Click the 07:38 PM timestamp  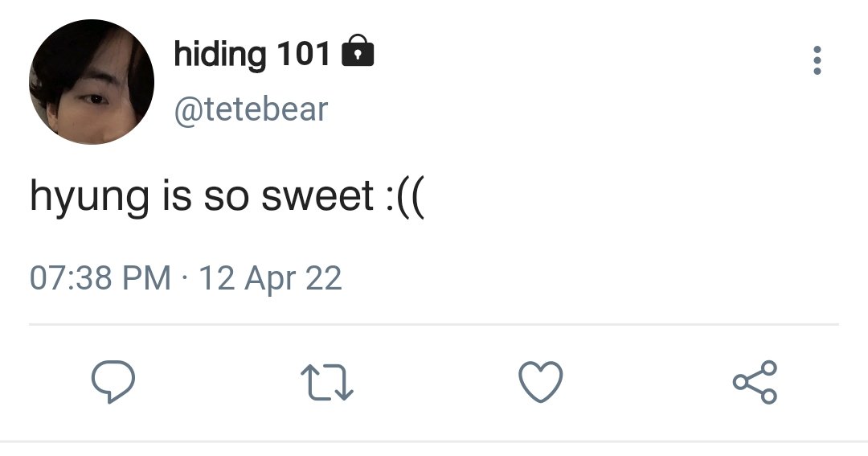(100, 277)
